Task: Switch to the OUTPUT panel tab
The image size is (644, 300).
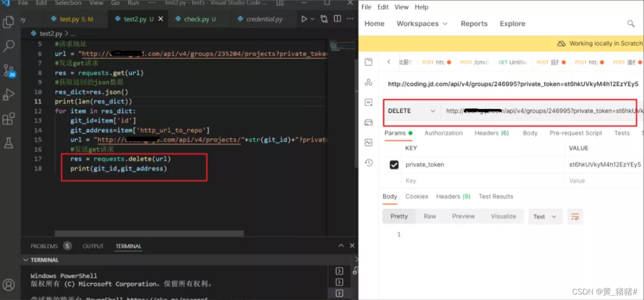Action: pyautogui.click(x=93, y=246)
